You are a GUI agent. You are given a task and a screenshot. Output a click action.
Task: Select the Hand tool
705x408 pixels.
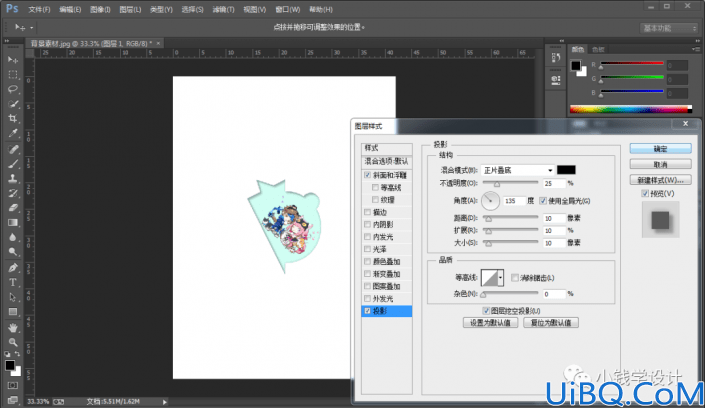coord(13,328)
